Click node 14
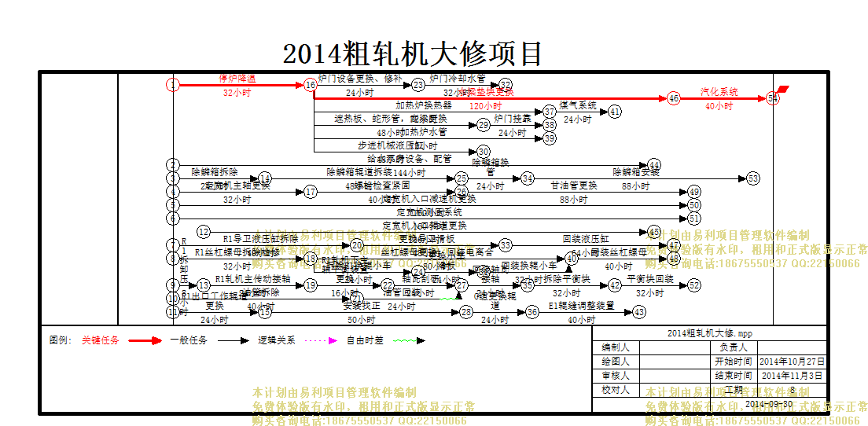 265,178
